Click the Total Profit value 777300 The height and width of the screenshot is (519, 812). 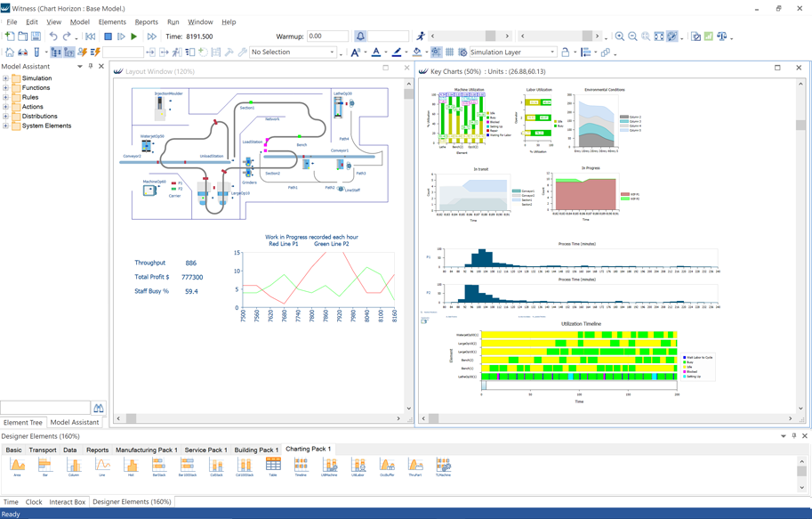192,278
